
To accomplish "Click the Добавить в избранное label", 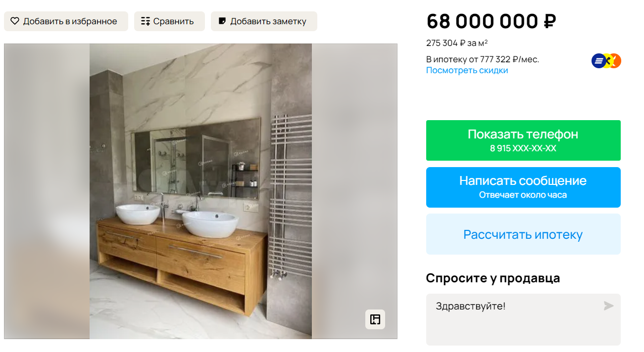I will coord(70,21).
